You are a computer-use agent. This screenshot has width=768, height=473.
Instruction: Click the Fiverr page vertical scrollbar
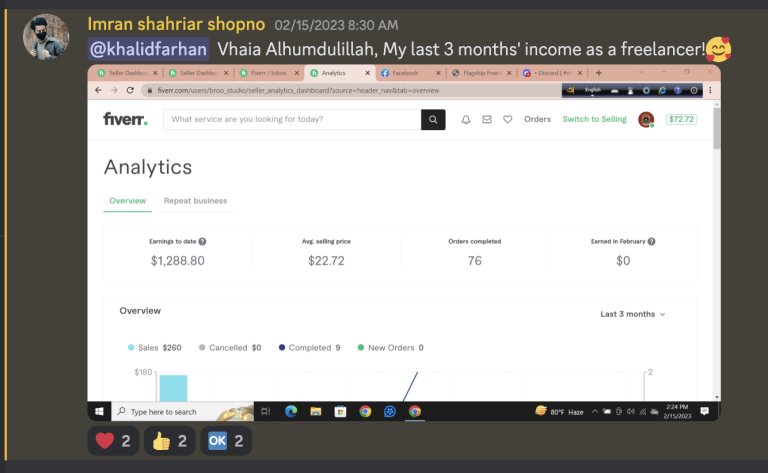click(717, 128)
